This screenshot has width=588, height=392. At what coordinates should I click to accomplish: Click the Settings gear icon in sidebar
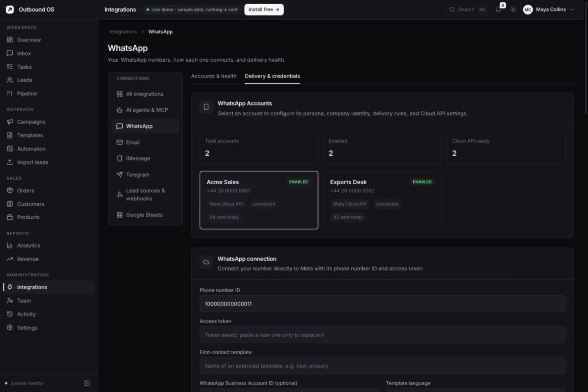10,328
